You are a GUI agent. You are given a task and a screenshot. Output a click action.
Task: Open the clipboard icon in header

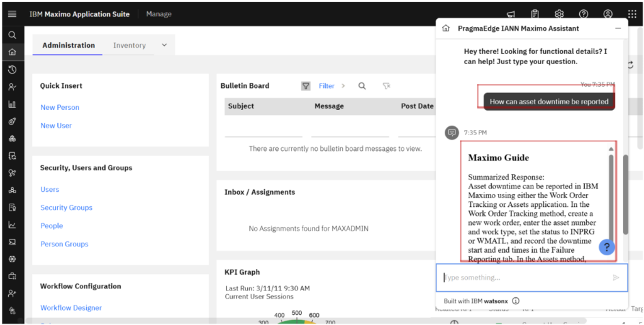coord(535,14)
